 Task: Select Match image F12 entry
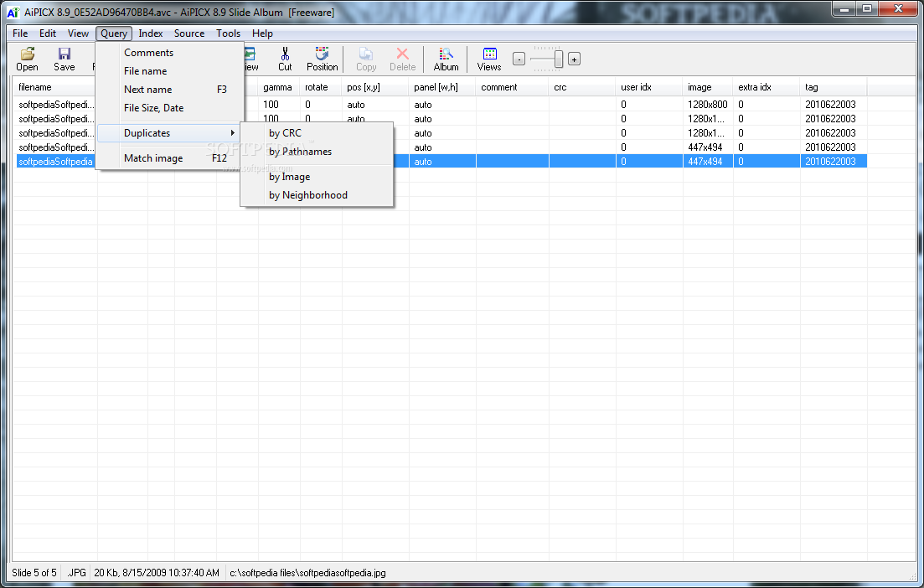(x=170, y=158)
